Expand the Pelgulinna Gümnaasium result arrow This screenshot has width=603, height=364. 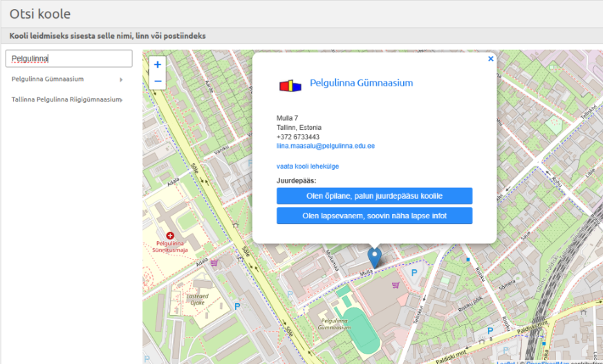121,79
